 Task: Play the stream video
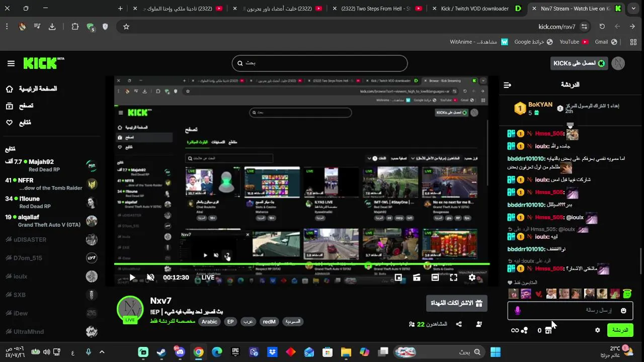tap(132, 277)
